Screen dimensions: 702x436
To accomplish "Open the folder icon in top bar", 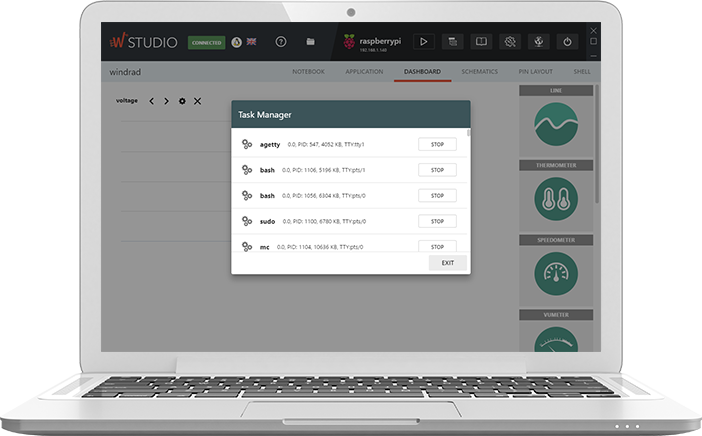I will click(311, 42).
